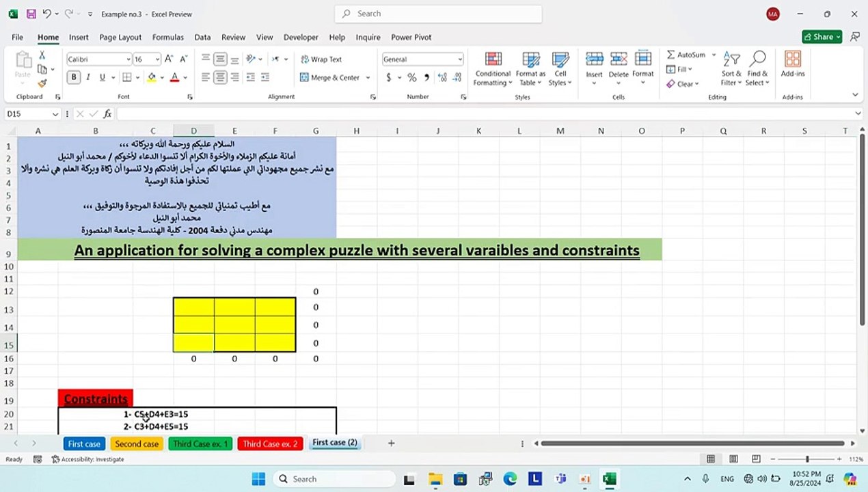The width and height of the screenshot is (868, 492).
Task: Open the File menu
Action: [x=17, y=38]
